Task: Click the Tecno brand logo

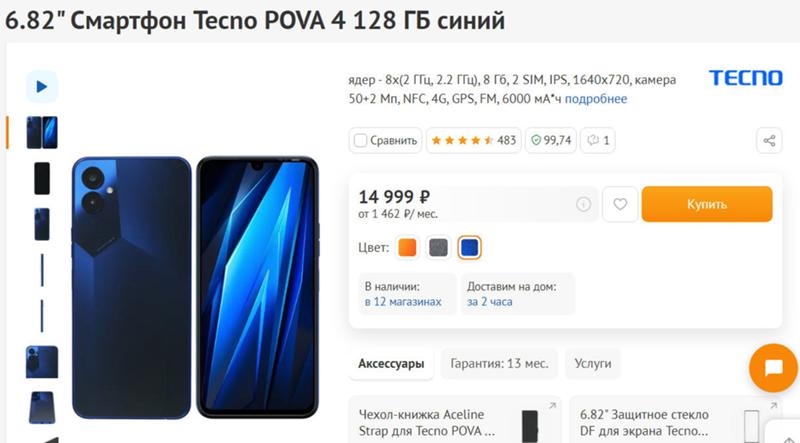Action: [745, 78]
